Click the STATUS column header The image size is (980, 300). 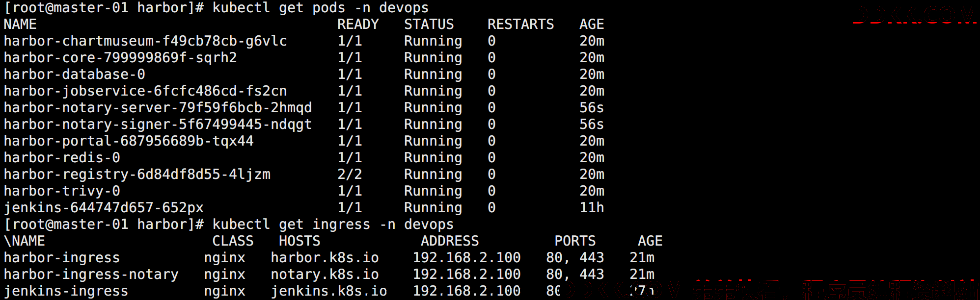(x=429, y=25)
